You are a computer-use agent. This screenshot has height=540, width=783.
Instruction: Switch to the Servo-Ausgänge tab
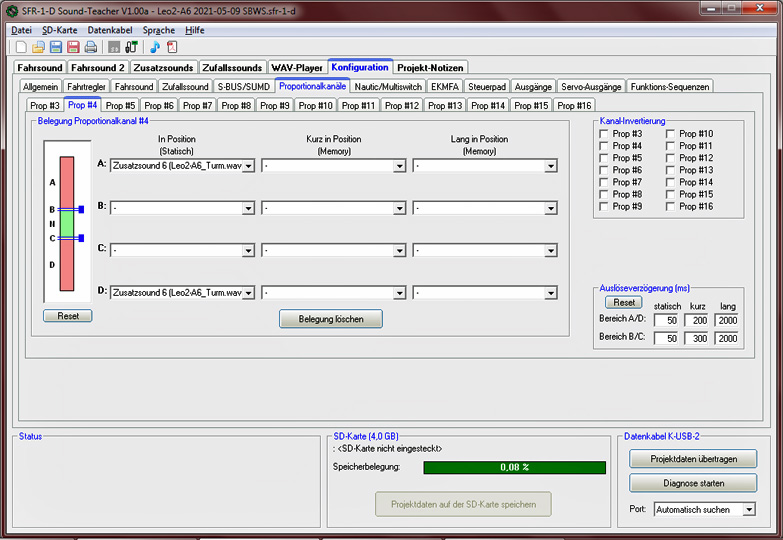tap(591, 86)
